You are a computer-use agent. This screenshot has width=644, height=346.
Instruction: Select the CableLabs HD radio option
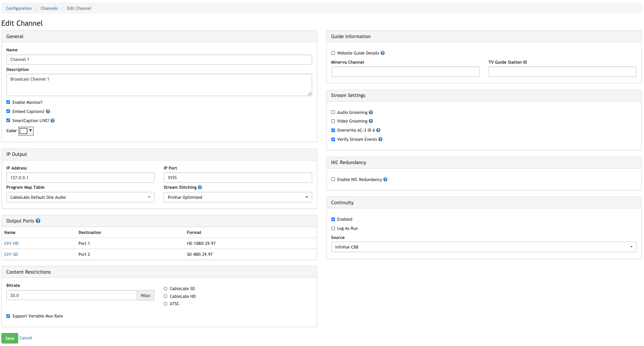[x=165, y=296]
